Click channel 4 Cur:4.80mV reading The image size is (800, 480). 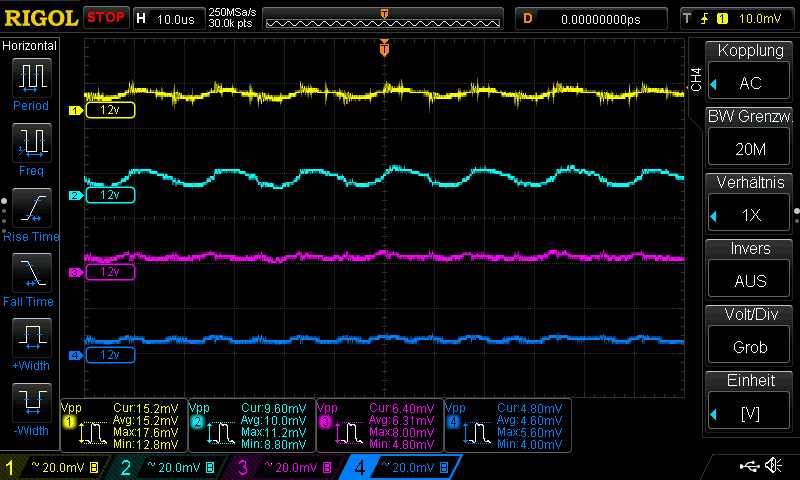click(530, 408)
